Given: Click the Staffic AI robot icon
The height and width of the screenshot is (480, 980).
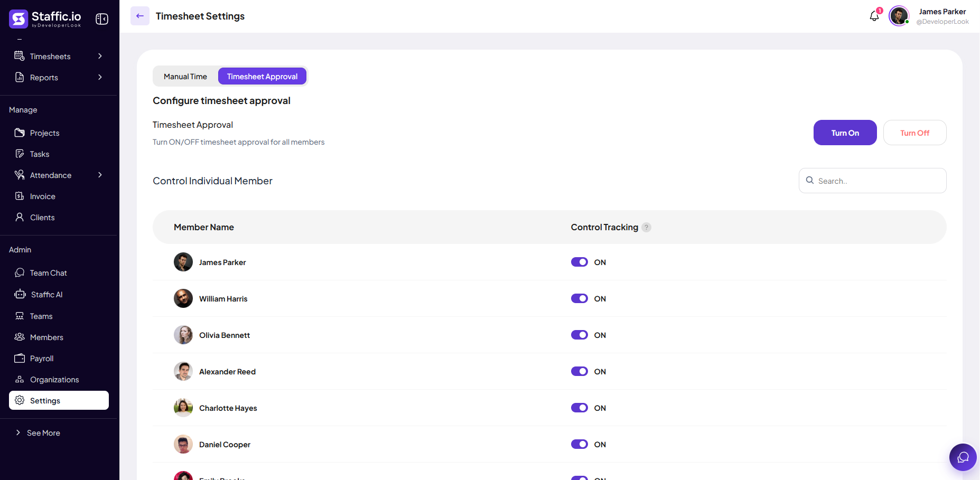Looking at the screenshot, I should click(20, 294).
